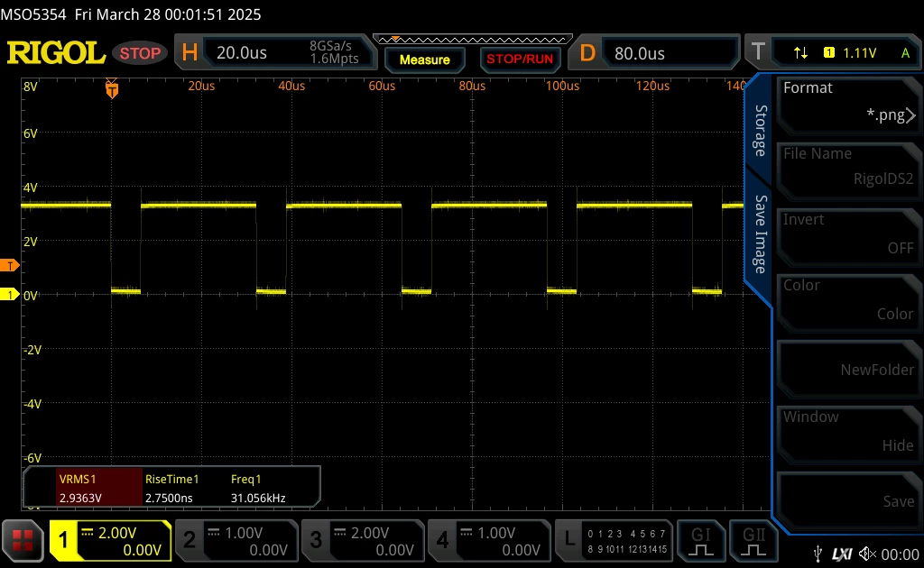924x568 pixels.
Task: Click the GI signal generator icon
Action: (700, 540)
